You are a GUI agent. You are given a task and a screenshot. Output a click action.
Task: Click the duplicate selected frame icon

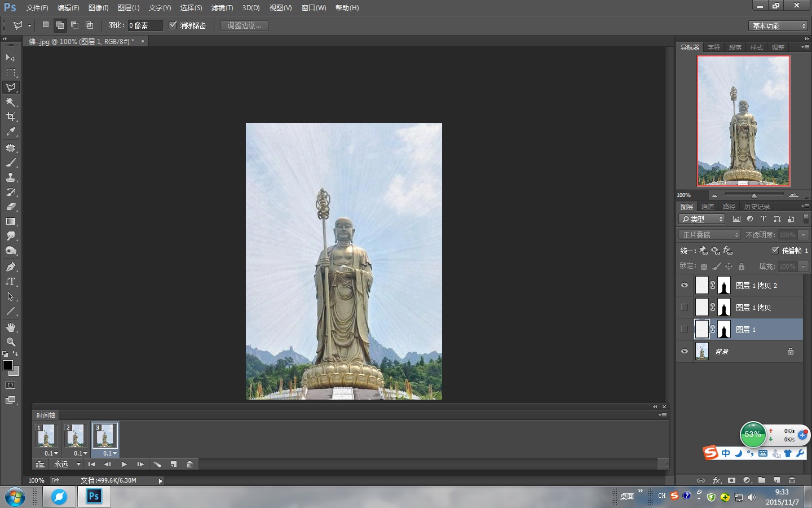174,465
